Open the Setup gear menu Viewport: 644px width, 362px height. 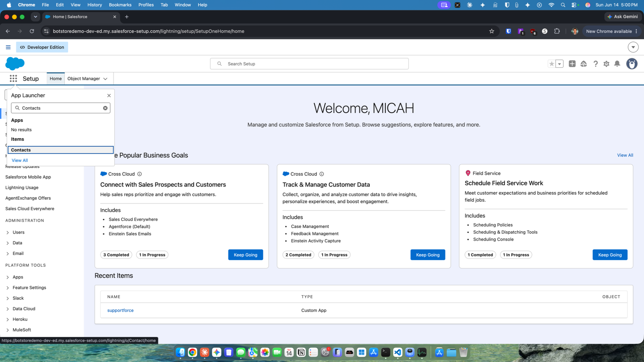point(606,64)
